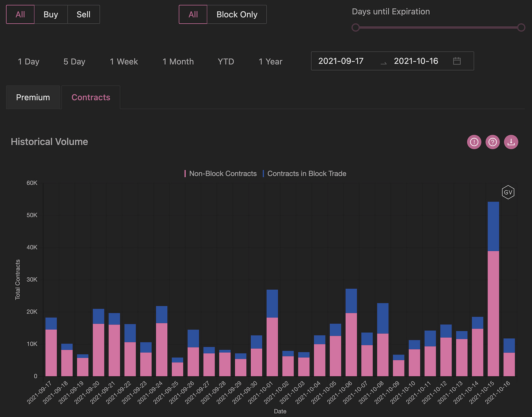This screenshot has width=532, height=417.
Task: Choose the 1 Day range
Action: click(x=28, y=61)
